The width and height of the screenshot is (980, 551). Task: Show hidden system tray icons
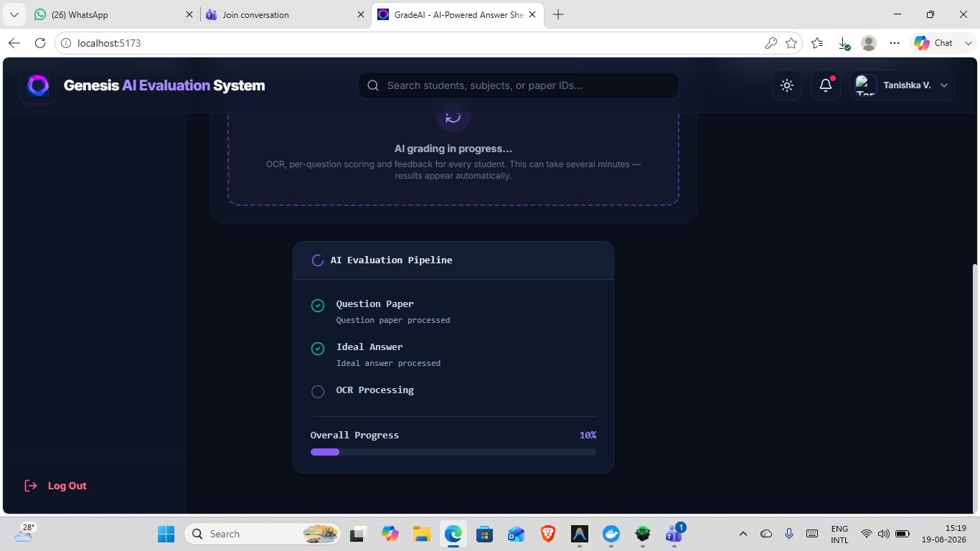pos(743,534)
